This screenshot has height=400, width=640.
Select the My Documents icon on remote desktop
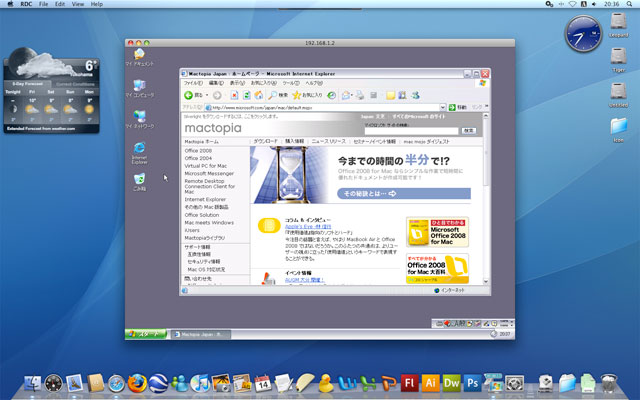pos(140,57)
